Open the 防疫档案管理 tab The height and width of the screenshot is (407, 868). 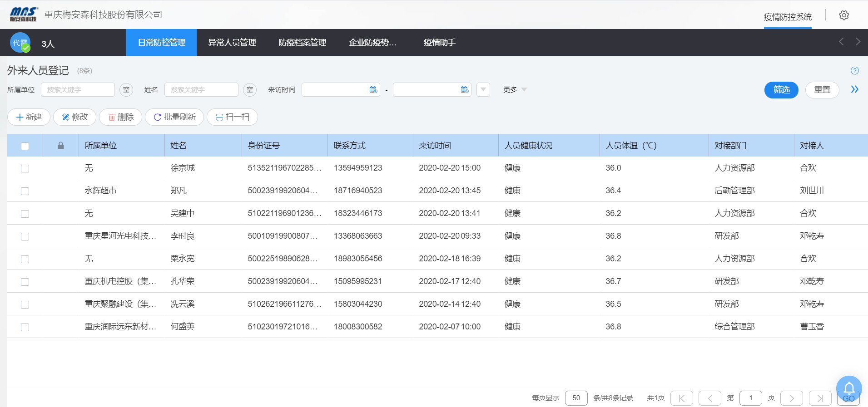pyautogui.click(x=302, y=43)
